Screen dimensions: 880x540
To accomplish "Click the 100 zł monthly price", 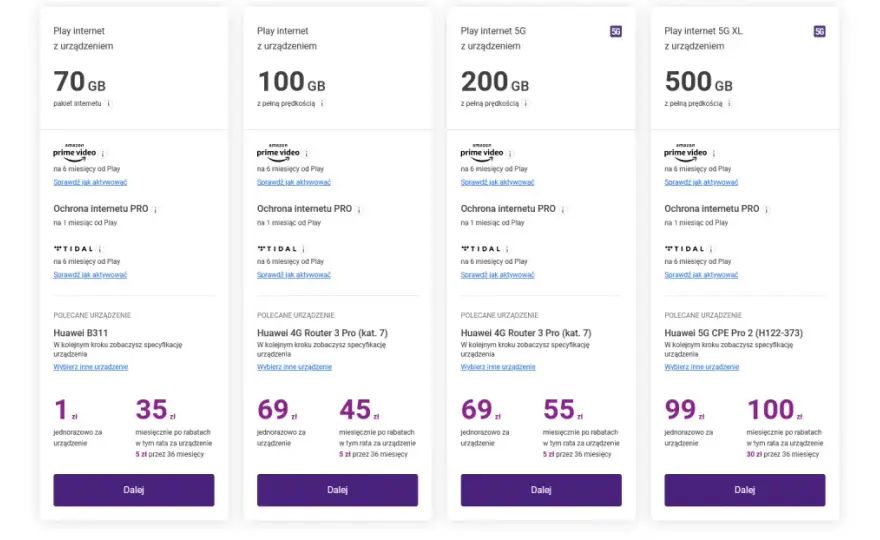I will [774, 410].
